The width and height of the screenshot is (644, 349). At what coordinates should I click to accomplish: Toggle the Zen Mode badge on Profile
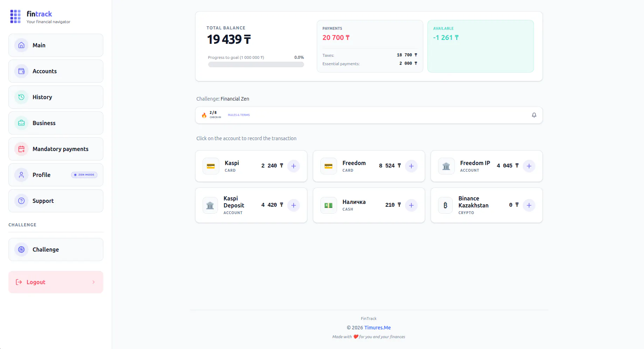click(84, 175)
